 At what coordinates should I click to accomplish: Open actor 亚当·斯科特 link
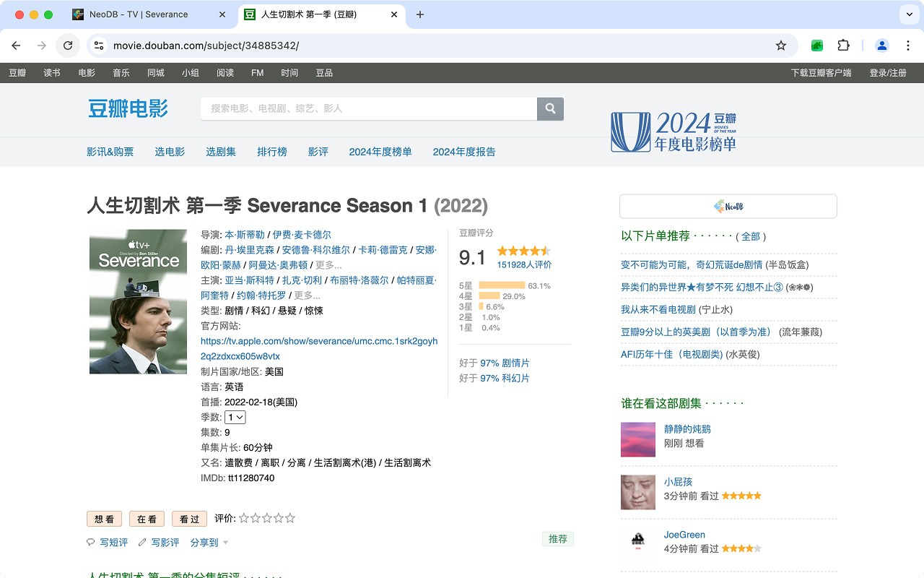pyautogui.click(x=249, y=280)
